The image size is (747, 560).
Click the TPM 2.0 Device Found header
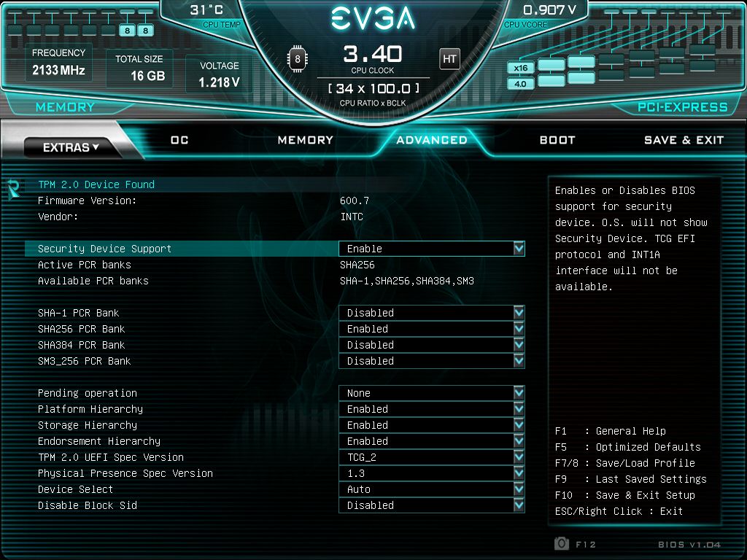[96, 184]
